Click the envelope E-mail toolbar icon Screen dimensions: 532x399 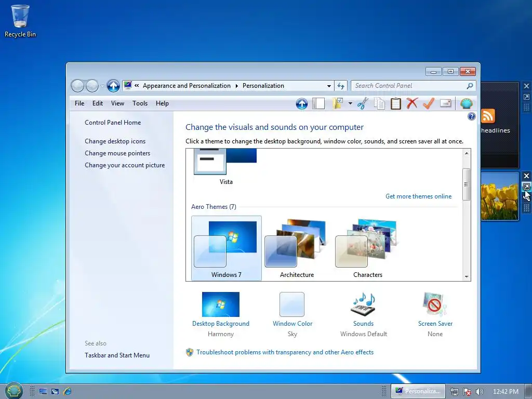tap(445, 103)
